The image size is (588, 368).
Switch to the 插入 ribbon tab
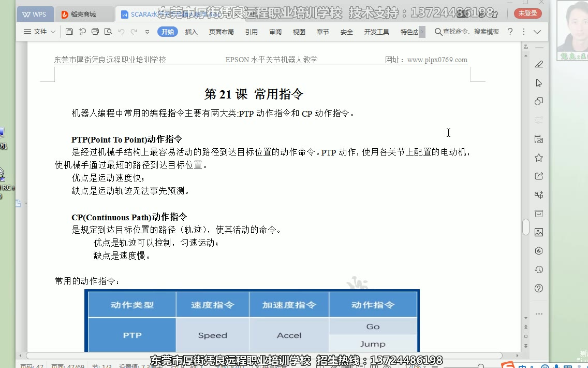pyautogui.click(x=192, y=32)
